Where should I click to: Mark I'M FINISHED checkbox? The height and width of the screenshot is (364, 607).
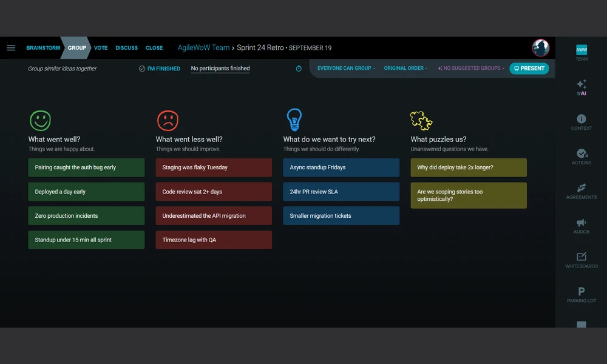point(160,69)
